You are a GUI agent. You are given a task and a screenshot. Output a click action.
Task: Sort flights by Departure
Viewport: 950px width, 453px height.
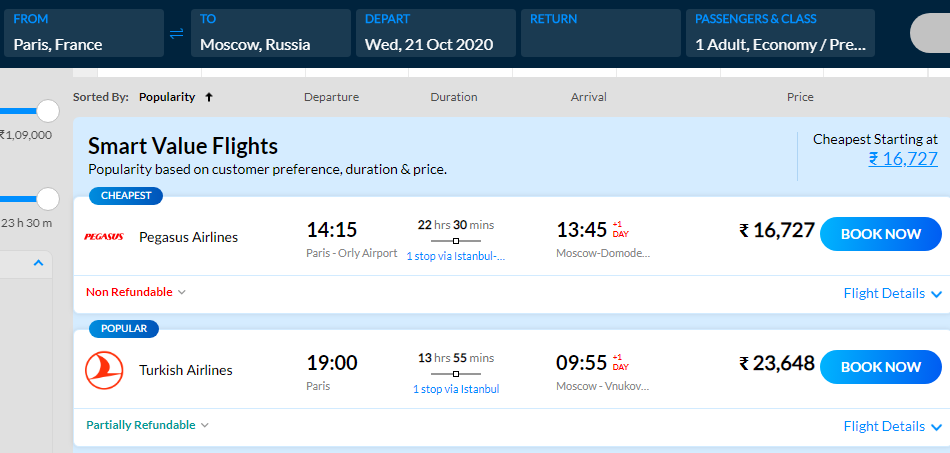coord(331,97)
